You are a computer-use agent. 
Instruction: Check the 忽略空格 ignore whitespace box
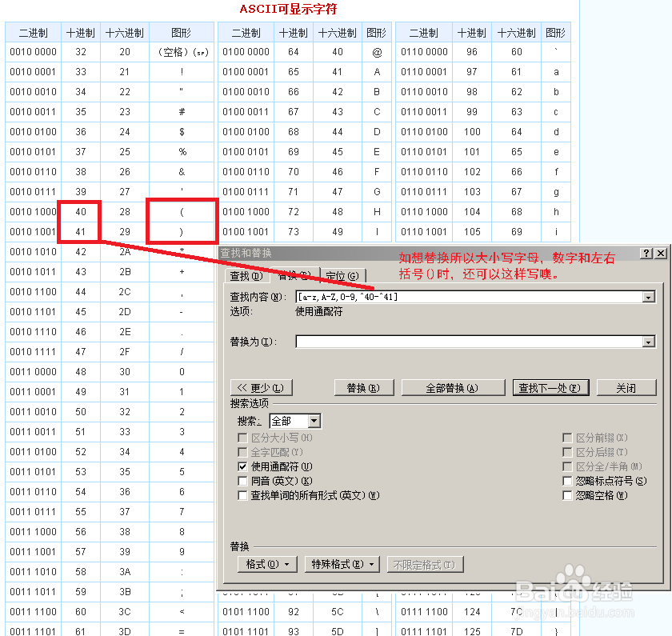pos(567,496)
